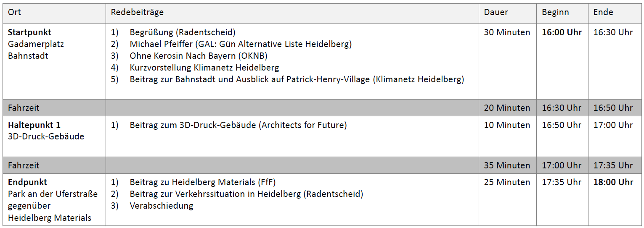Select the bold "18:00 Uhr" end time
Viewport: 644px width, 228px height.
(613, 182)
